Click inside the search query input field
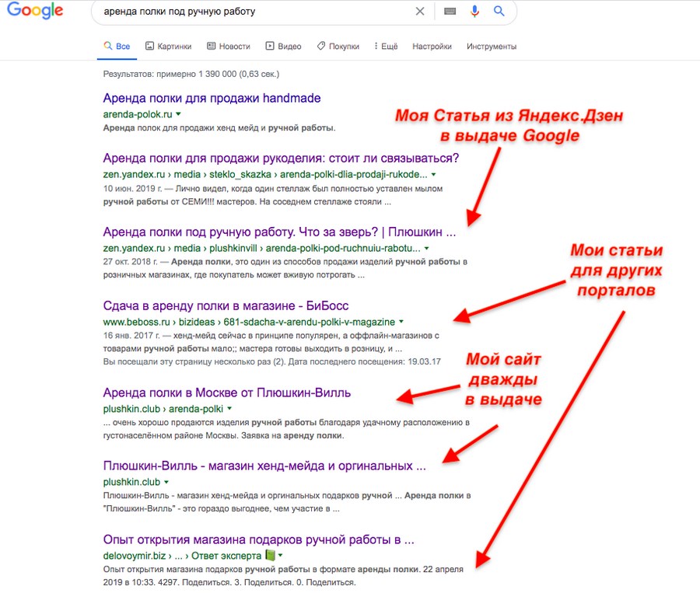The image size is (700, 593). point(249,12)
